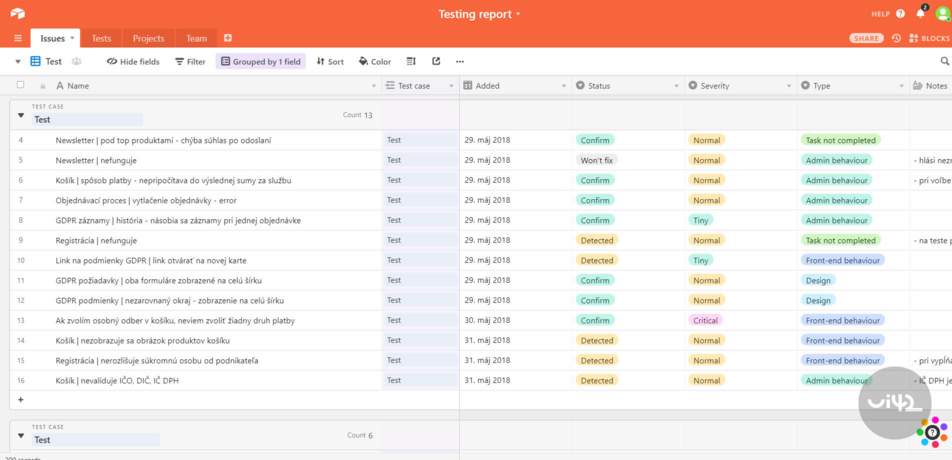952x460 pixels.
Task: Open the Testing report title dropdown
Action: click(480, 14)
